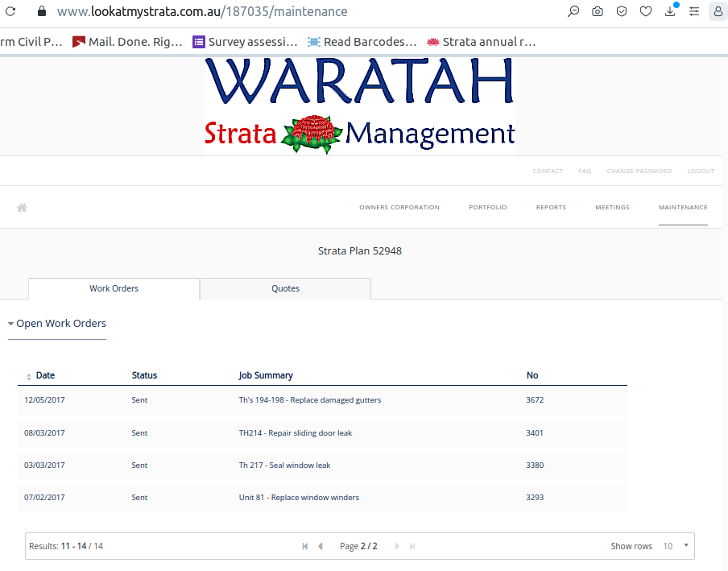Click work order number 3293

[x=535, y=498]
